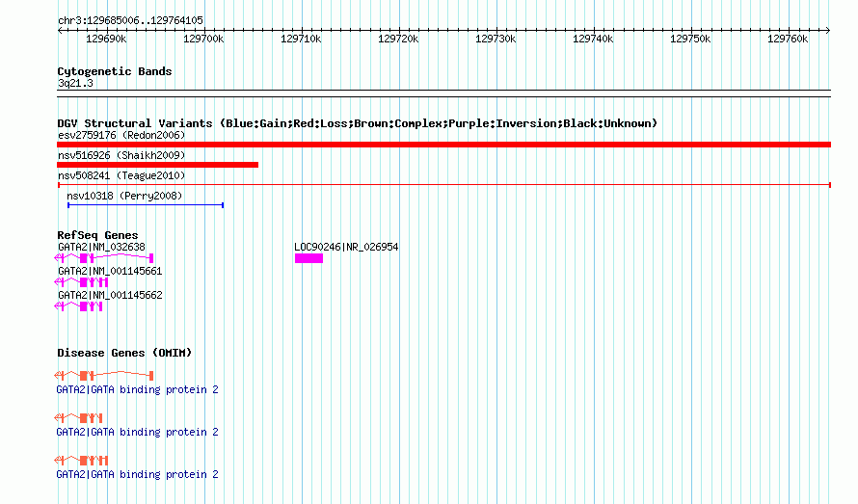Click the Cytogenetic Bands track title

[x=115, y=71]
